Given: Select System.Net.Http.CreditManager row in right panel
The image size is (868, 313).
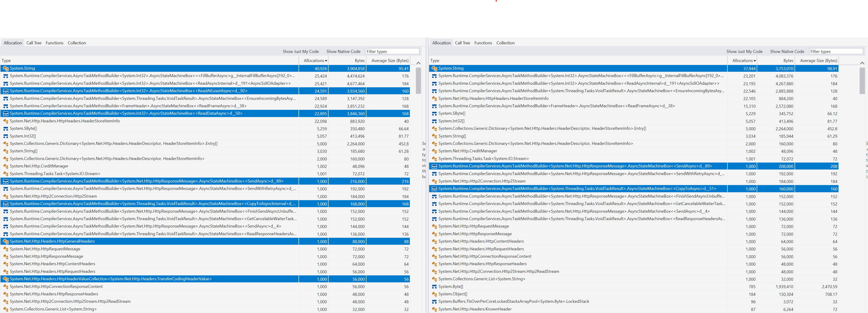Looking at the screenshot, I should pyautogui.click(x=634, y=151).
